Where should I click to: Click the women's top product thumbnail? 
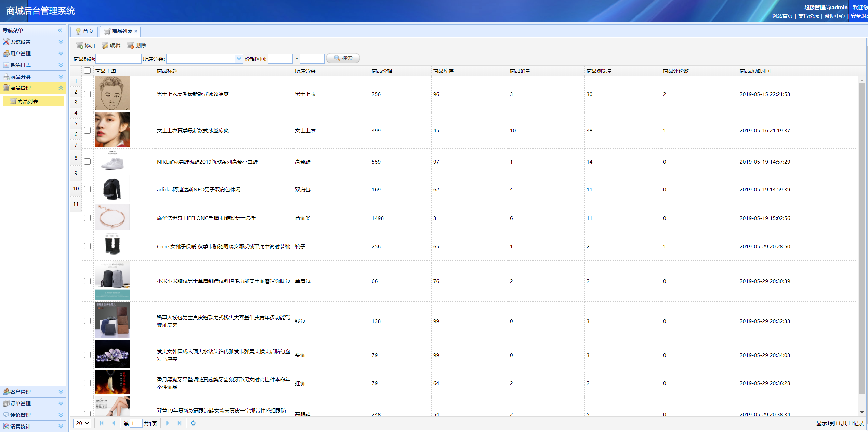click(x=113, y=130)
